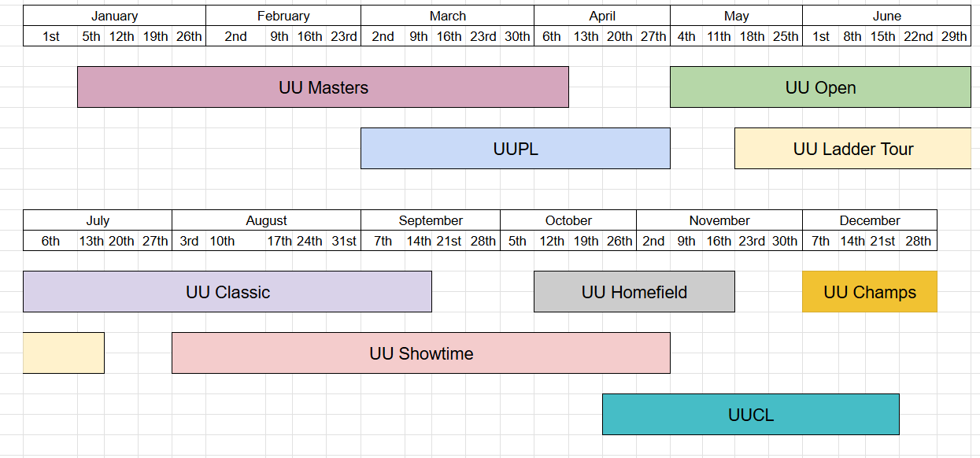Select the pink UU Showtime bar
This screenshot has height=458, width=980.
[x=421, y=353]
